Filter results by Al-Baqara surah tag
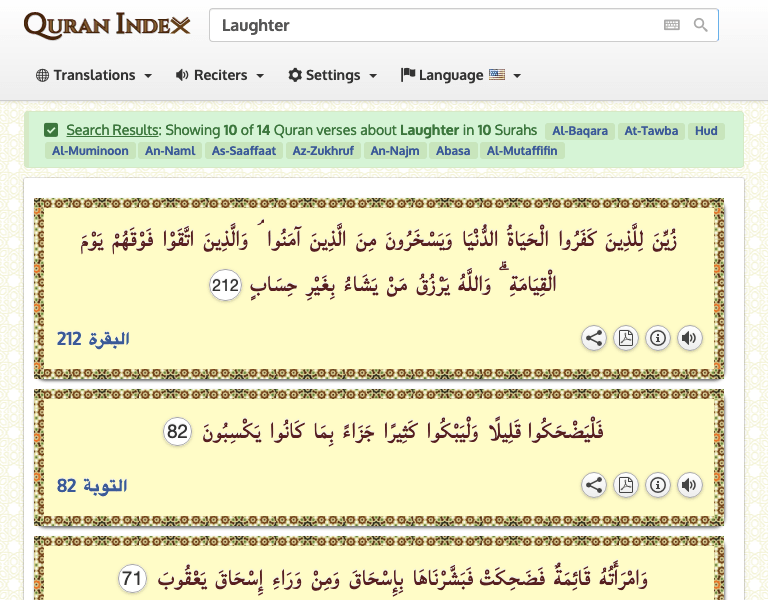 [579, 131]
